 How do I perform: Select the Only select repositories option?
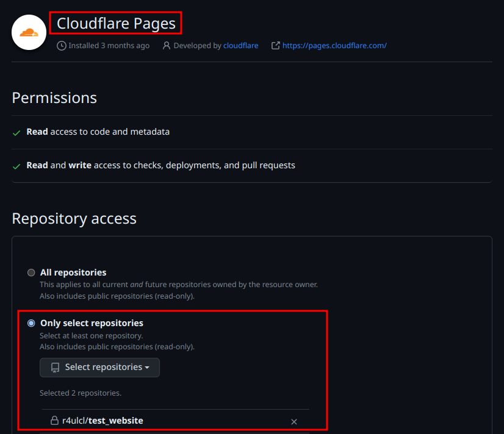click(x=31, y=323)
